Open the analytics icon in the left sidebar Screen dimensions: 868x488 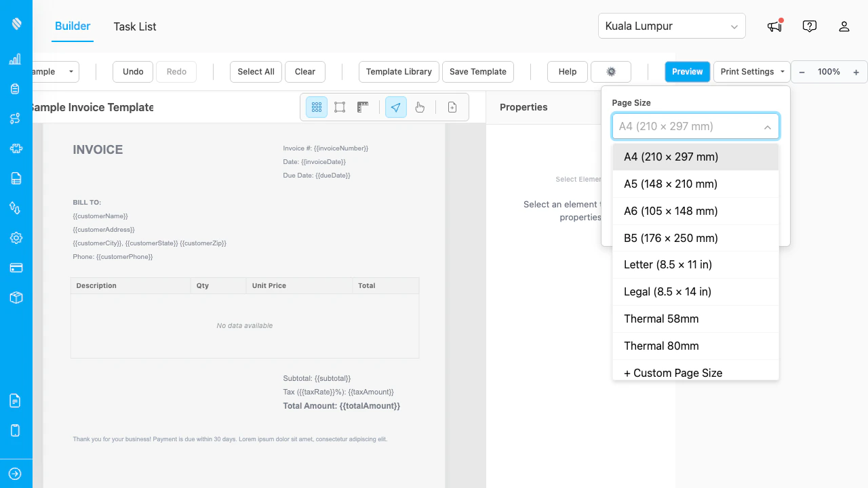(x=15, y=59)
